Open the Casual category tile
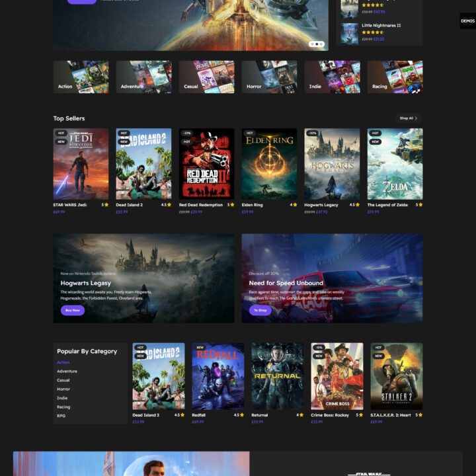This screenshot has width=476, height=476. click(x=206, y=77)
